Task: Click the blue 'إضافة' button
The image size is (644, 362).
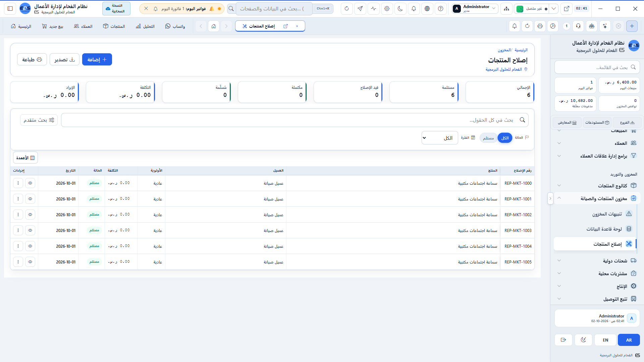Action: coord(97,60)
